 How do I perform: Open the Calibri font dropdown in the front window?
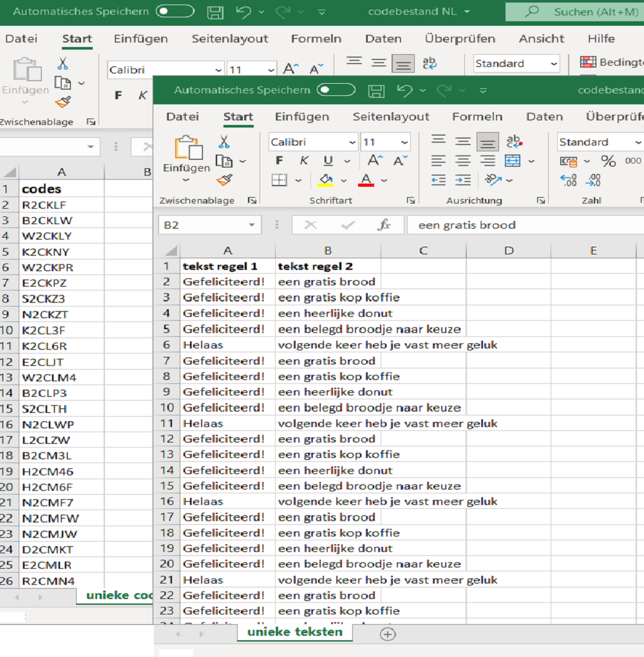(352, 142)
